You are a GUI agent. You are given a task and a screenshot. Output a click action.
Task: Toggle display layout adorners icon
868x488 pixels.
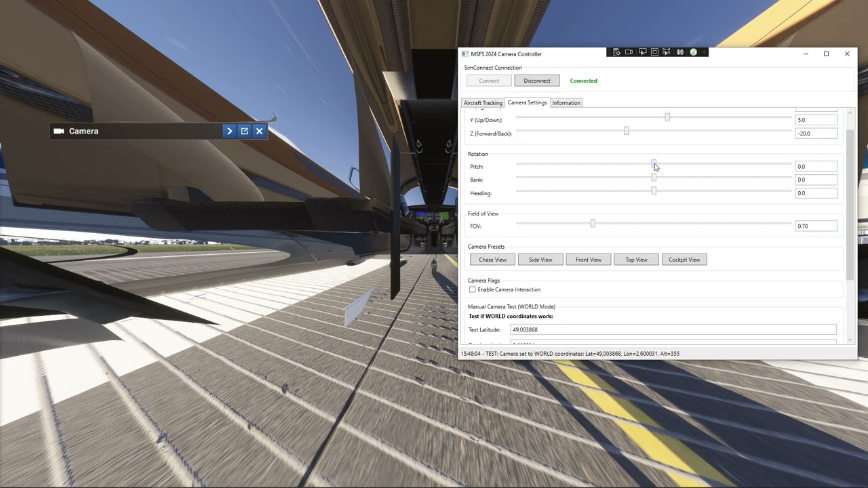pyautogui.click(x=654, y=52)
